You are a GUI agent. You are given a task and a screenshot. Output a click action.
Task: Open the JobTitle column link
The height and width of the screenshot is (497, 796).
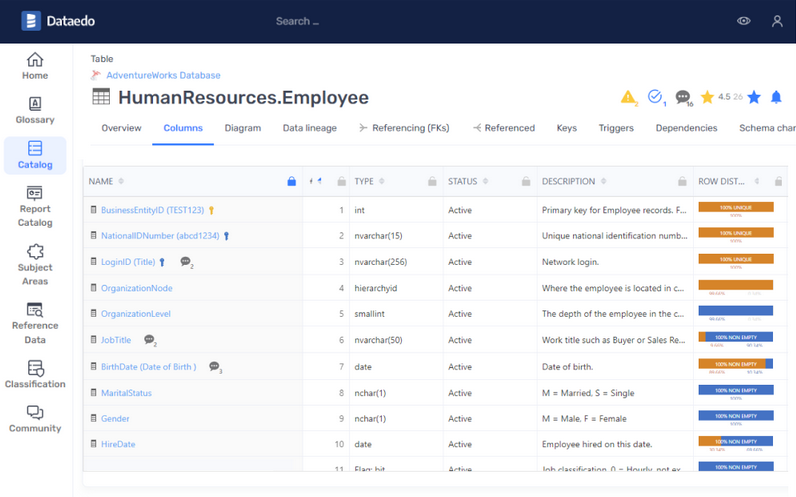(116, 340)
